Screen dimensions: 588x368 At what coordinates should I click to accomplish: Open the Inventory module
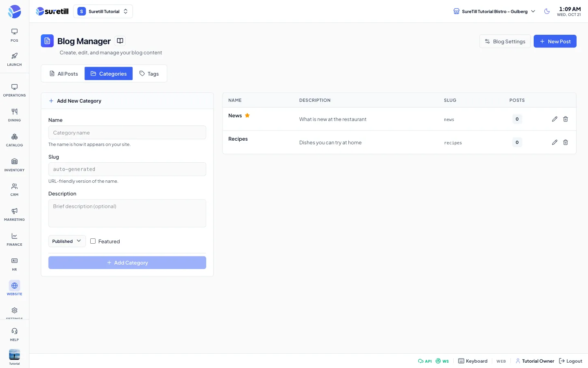pyautogui.click(x=14, y=165)
